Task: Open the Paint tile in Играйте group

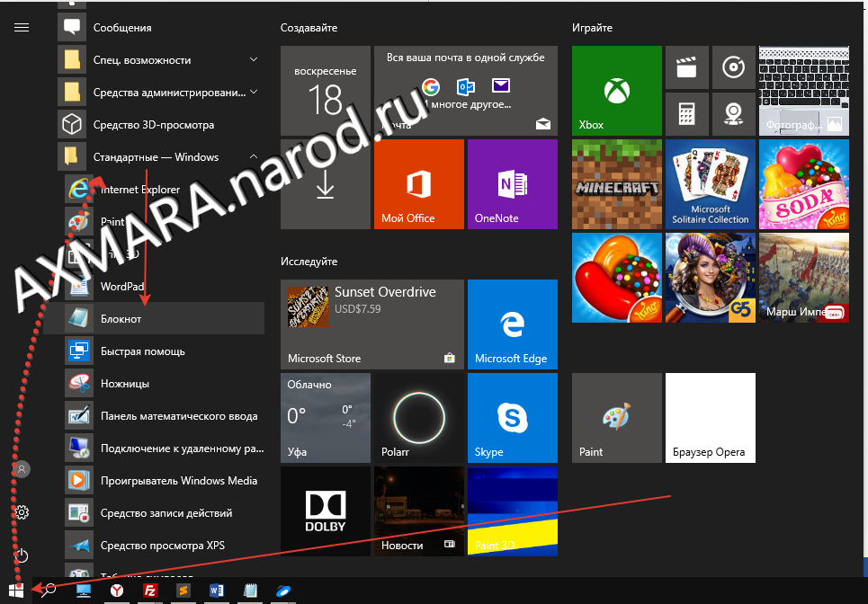Action: 617,418
